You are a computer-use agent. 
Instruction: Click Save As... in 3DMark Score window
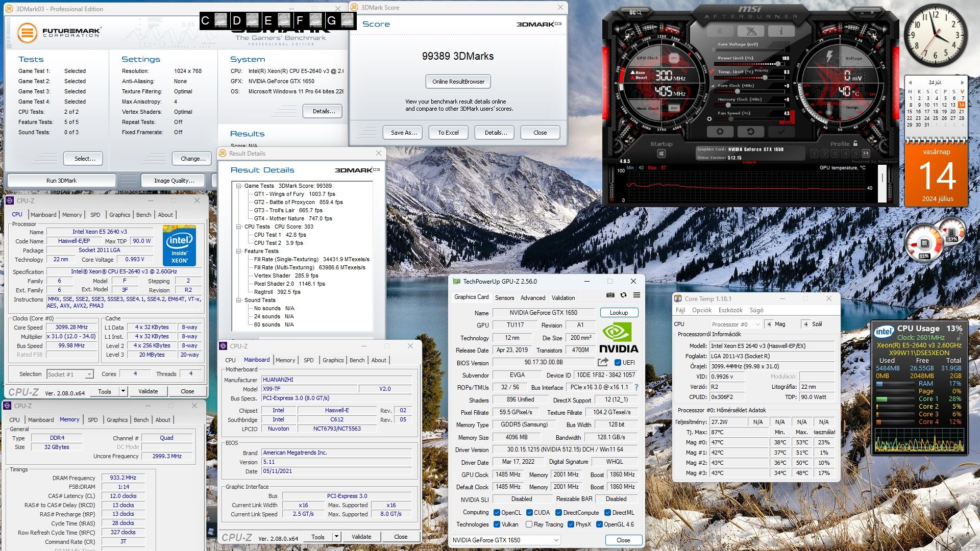tap(404, 133)
